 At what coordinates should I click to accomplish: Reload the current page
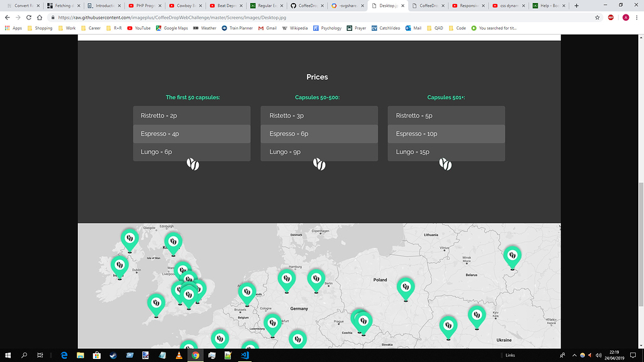(x=28, y=18)
